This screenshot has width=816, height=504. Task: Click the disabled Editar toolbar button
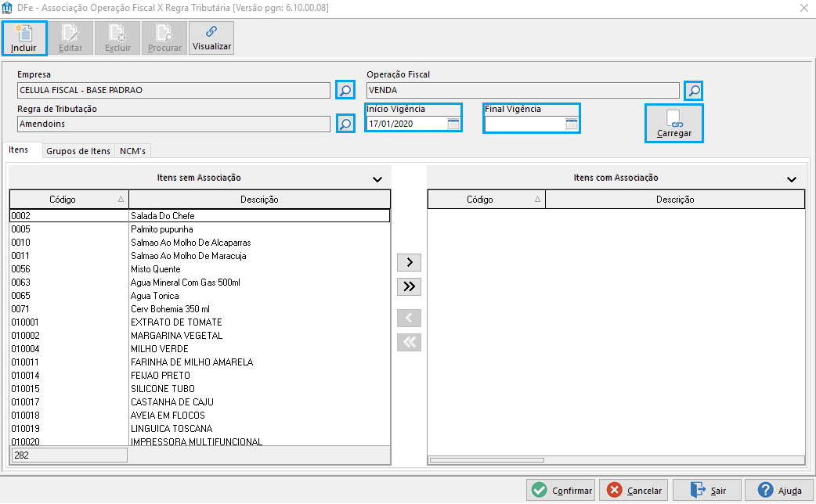70,38
